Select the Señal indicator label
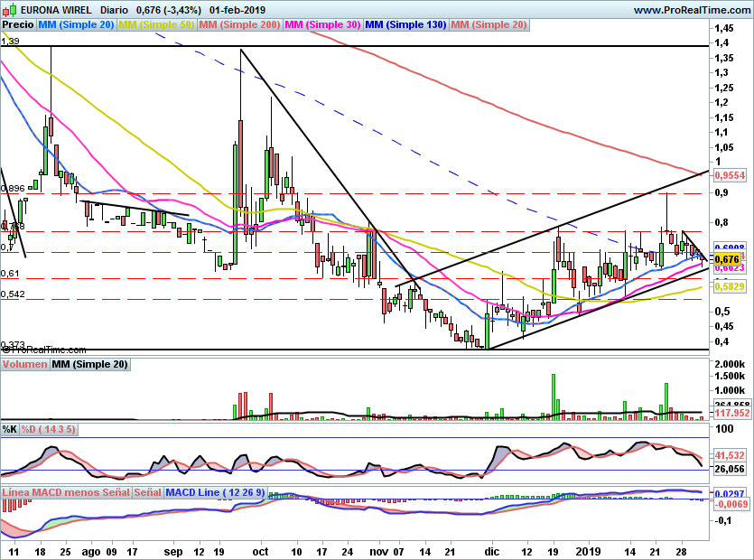The height and width of the screenshot is (560, 754). (148, 492)
